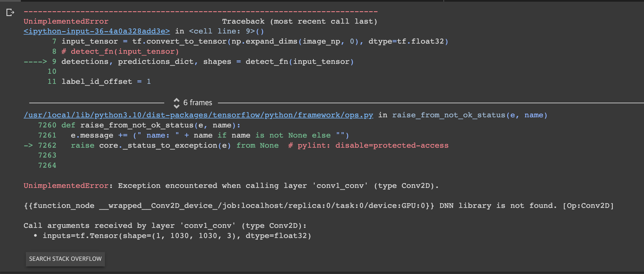Image resolution: width=644 pixels, height=274 pixels.
Task: Click the SEARCH STACK OVERFLOW button
Action: pos(65,259)
